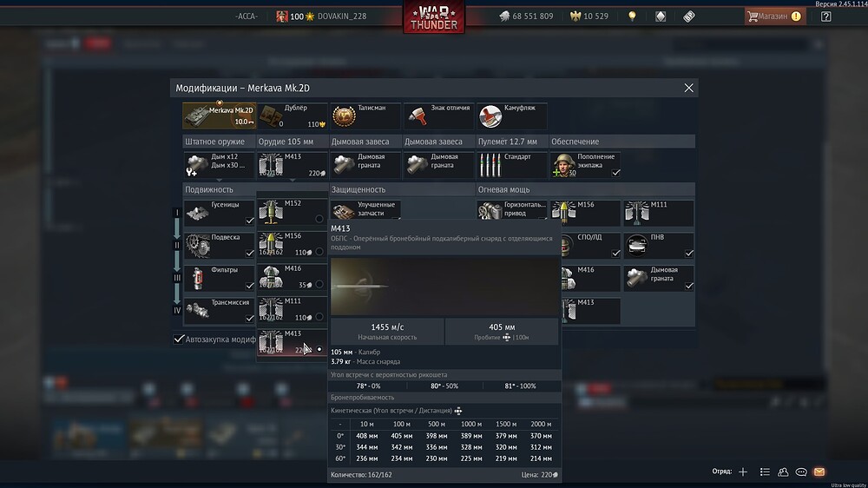Expand the Штатное оружие smoke loadout selector
This screenshot has height=488, width=868.
pyautogui.click(x=219, y=164)
